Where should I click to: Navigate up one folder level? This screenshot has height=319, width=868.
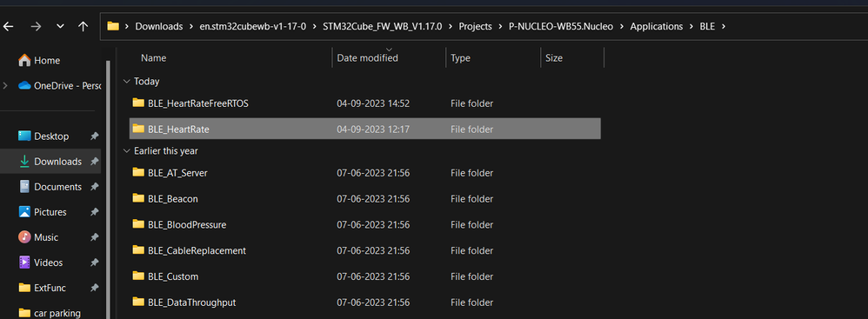[x=83, y=26]
